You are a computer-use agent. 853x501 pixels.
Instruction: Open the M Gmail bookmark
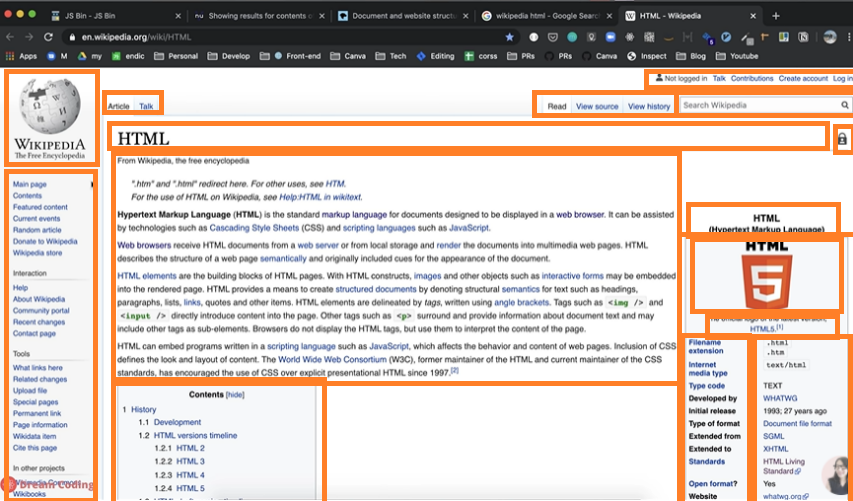(x=57, y=56)
